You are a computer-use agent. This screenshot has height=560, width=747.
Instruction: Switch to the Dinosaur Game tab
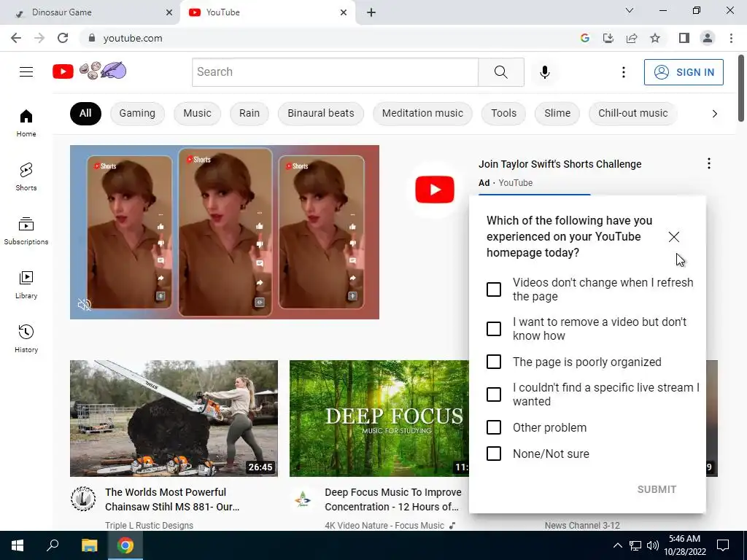click(x=90, y=12)
